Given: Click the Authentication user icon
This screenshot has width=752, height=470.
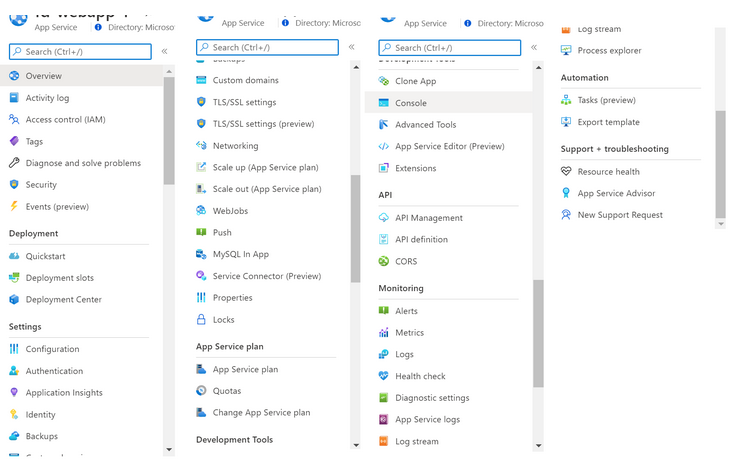Looking at the screenshot, I should click(14, 371).
